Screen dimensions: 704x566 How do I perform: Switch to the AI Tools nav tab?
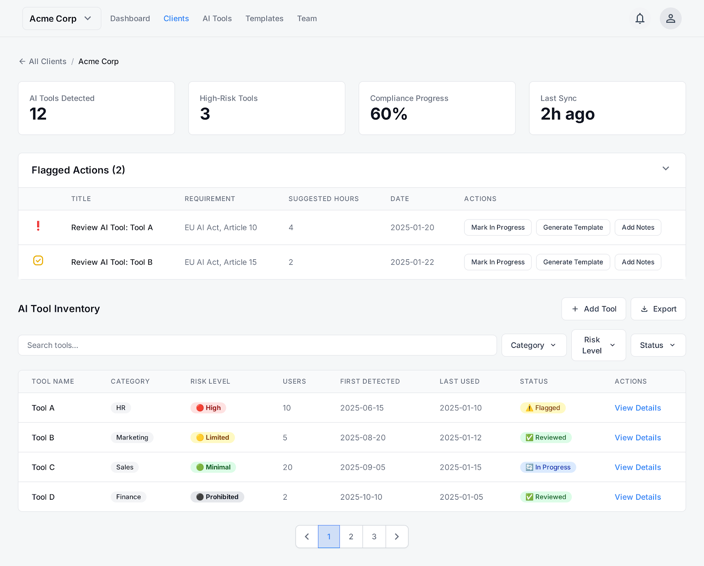pyautogui.click(x=217, y=18)
